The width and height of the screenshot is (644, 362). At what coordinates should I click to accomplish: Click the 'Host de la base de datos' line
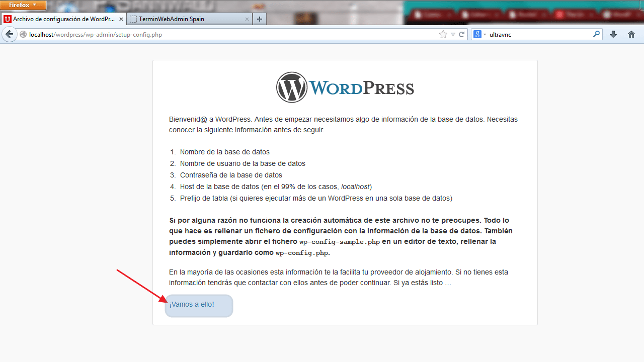pyautogui.click(x=276, y=187)
